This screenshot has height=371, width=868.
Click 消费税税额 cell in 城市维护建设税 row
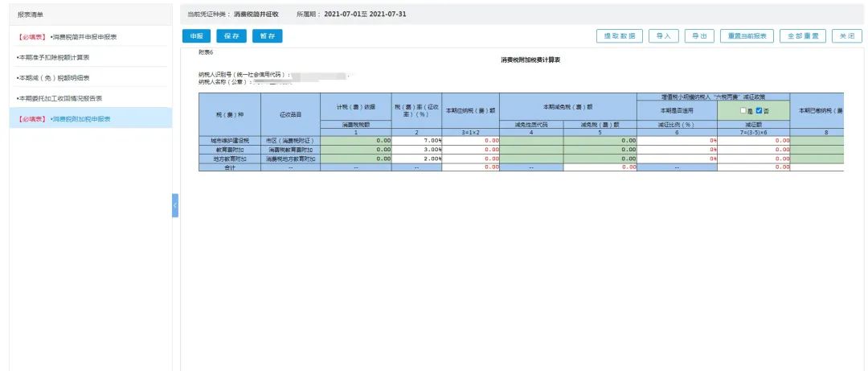point(356,141)
